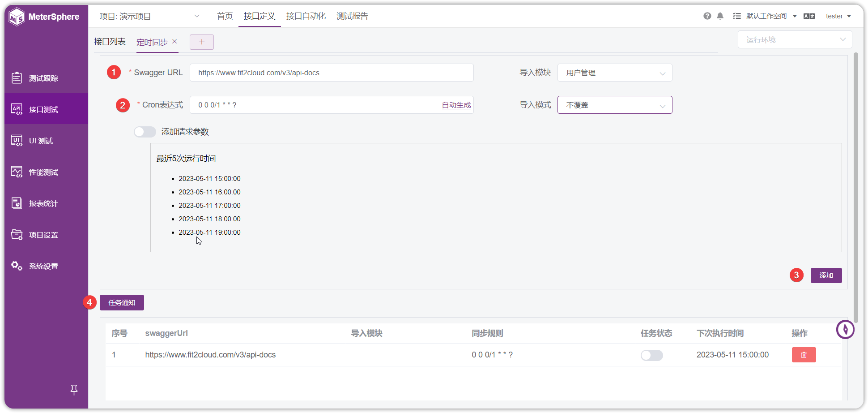Open the notifications bell icon
The width and height of the screenshot is (868, 413).
click(x=720, y=16)
